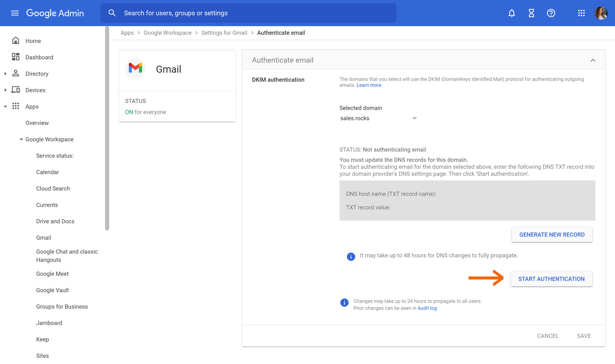Viewport: 615px width, 364px height.
Task: Open the Google apps grid icon
Action: click(581, 13)
